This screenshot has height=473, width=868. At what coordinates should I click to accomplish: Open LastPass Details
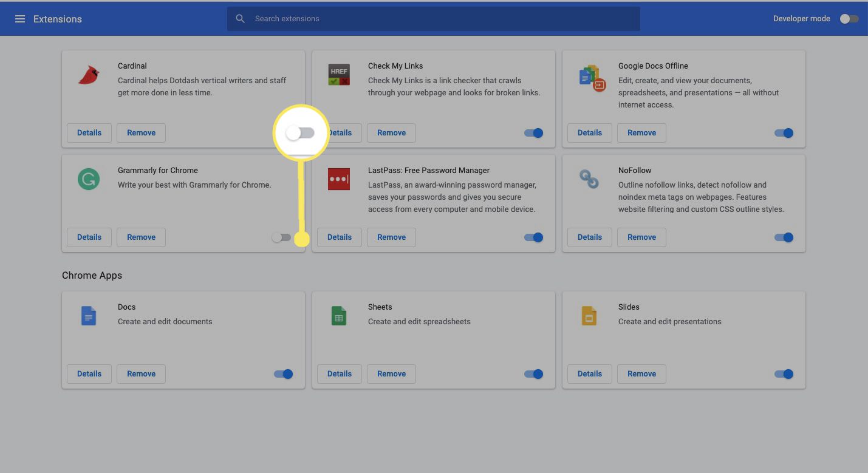(340, 237)
